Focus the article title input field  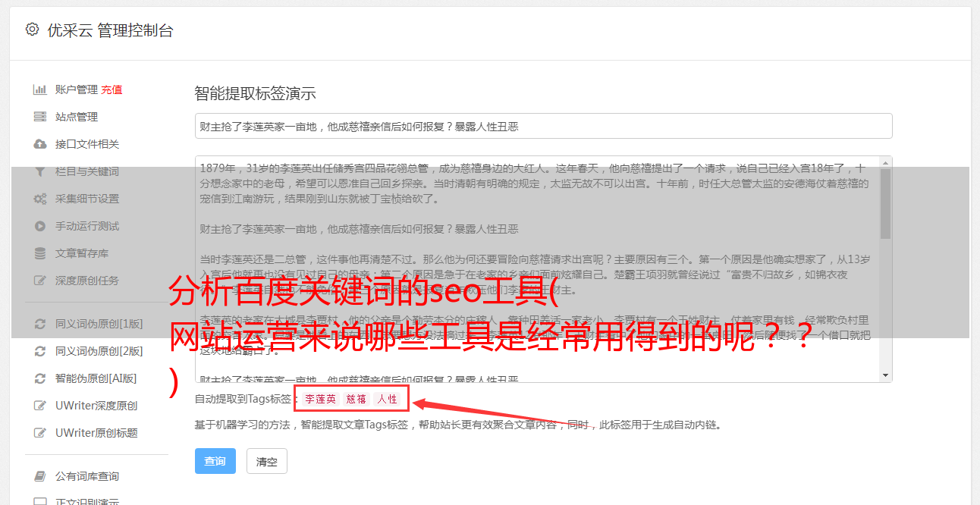(x=543, y=126)
